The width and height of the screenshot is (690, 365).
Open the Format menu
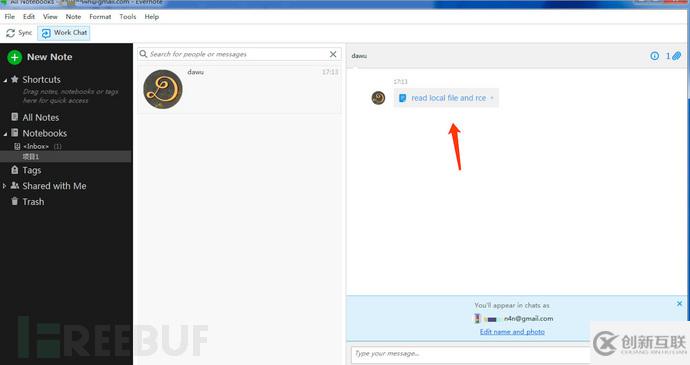pyautogui.click(x=100, y=17)
